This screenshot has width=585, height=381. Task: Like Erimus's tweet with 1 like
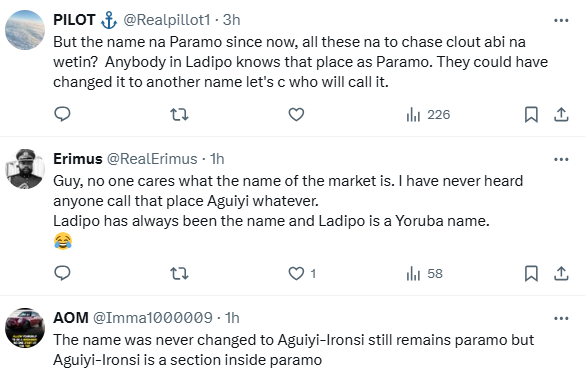coord(302,274)
